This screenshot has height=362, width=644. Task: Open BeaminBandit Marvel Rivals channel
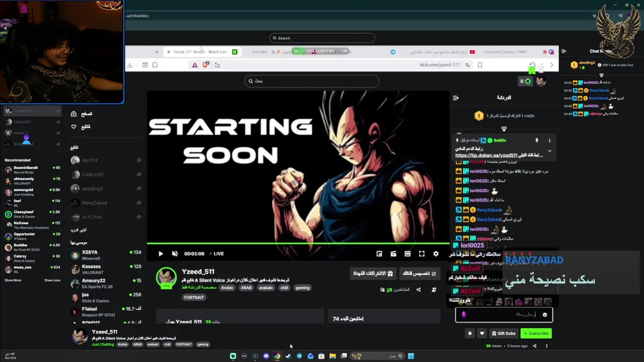[32, 170]
